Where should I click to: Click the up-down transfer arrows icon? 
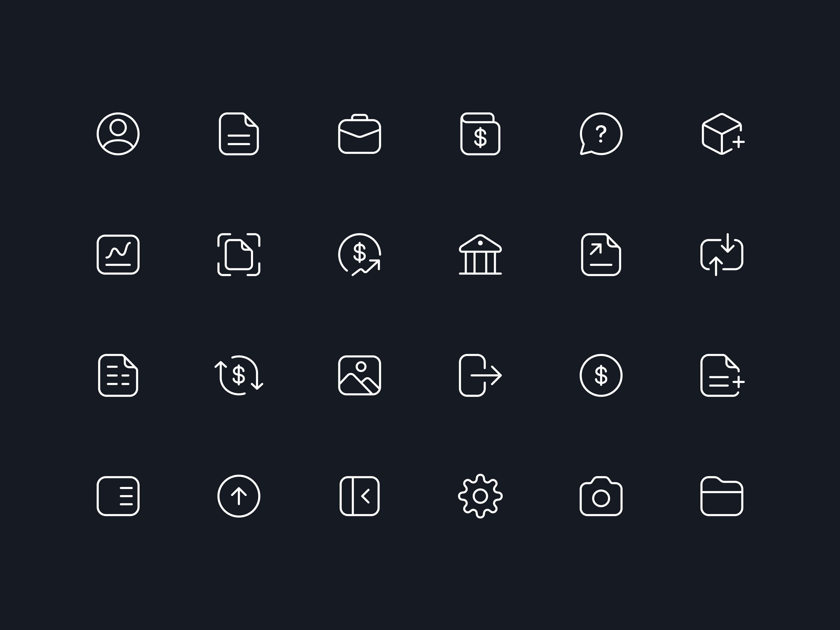pos(722,254)
